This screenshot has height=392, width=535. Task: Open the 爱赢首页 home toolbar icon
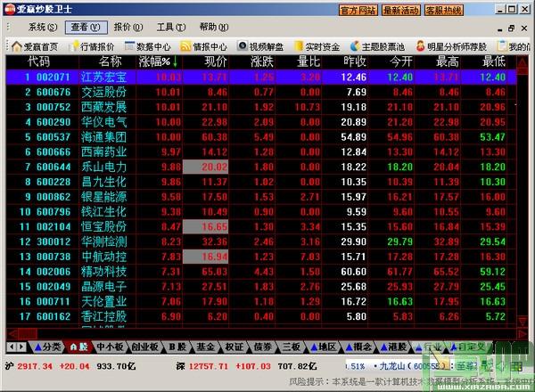(35, 46)
